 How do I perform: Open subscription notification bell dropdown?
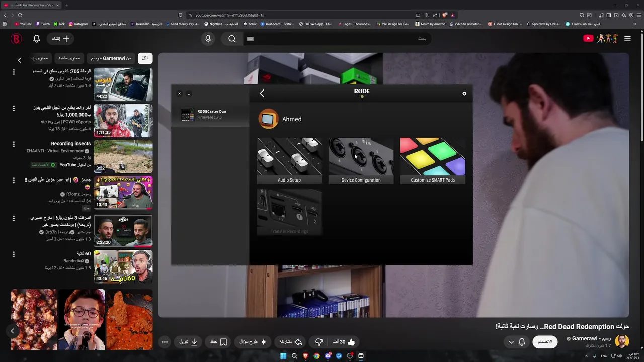click(x=517, y=342)
